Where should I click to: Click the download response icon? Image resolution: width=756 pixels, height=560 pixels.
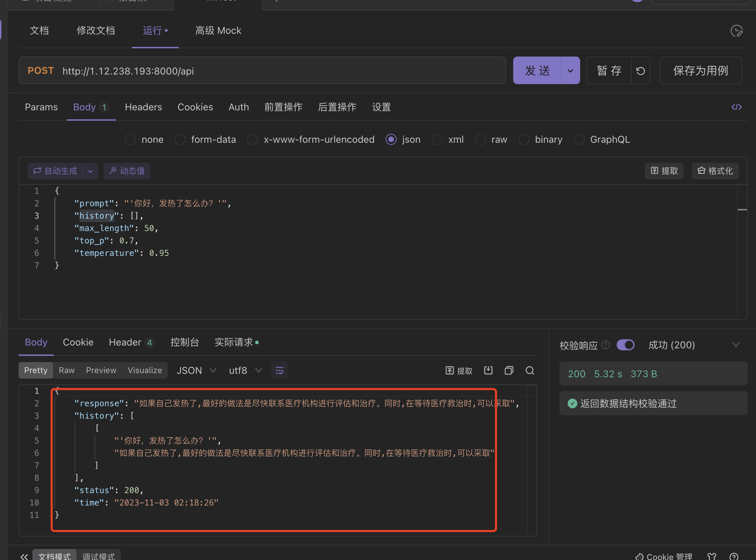[488, 370]
